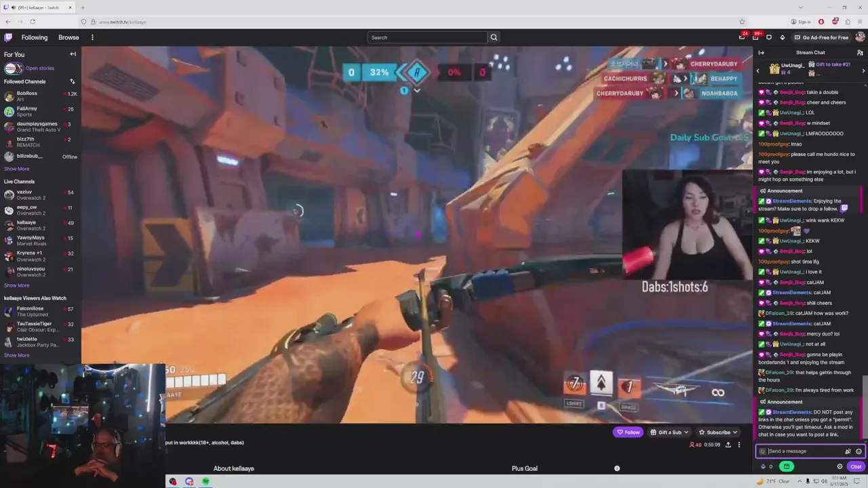Open the chat identity badge icon

coord(762,451)
